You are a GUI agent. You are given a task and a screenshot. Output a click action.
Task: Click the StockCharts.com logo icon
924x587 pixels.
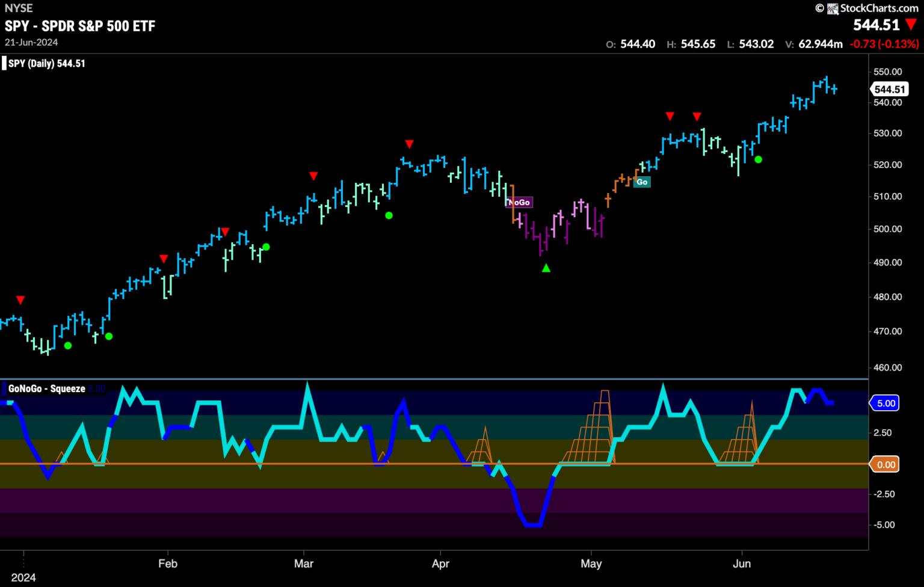tap(833, 8)
